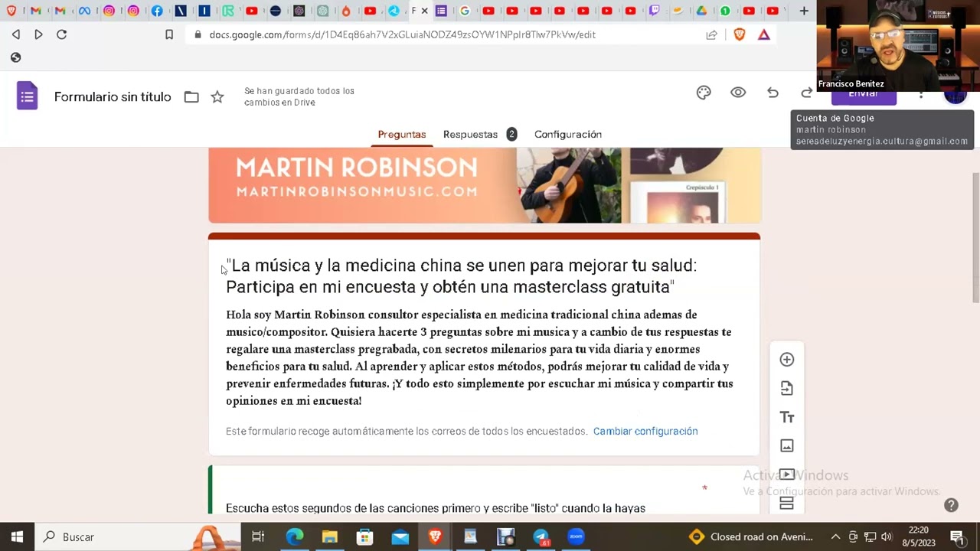Open the Configuración tab
The height and width of the screenshot is (551, 980).
[567, 135]
